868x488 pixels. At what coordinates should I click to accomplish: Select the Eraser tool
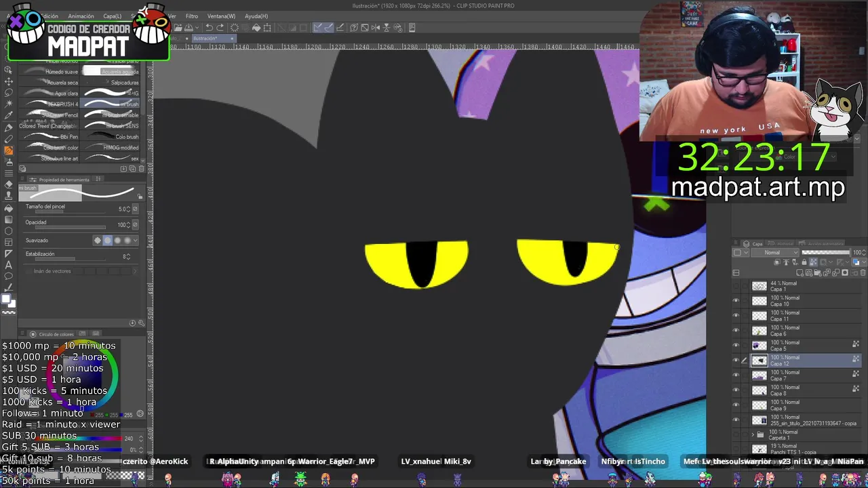coord(8,185)
